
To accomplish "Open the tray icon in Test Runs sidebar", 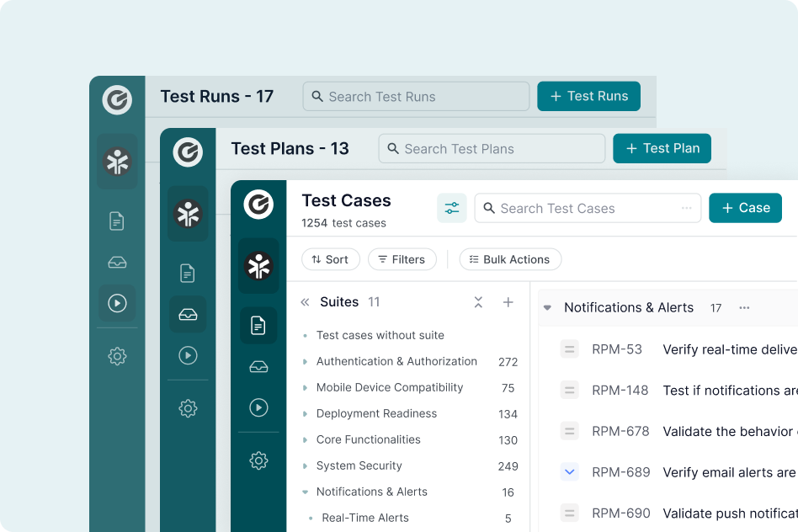I will tap(117, 262).
